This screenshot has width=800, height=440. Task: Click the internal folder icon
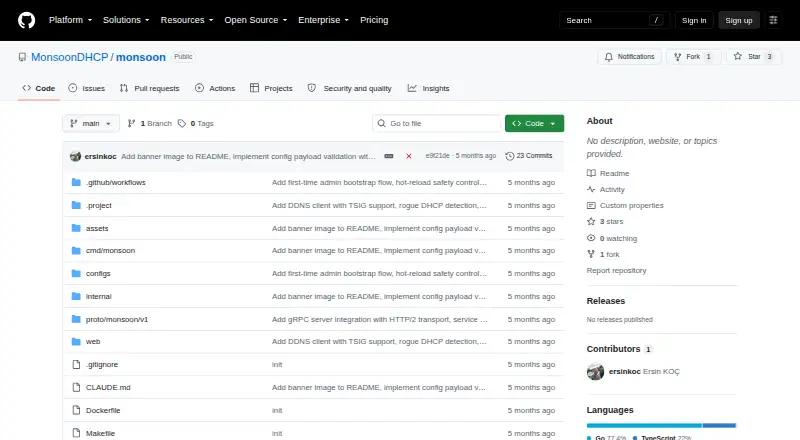point(76,296)
